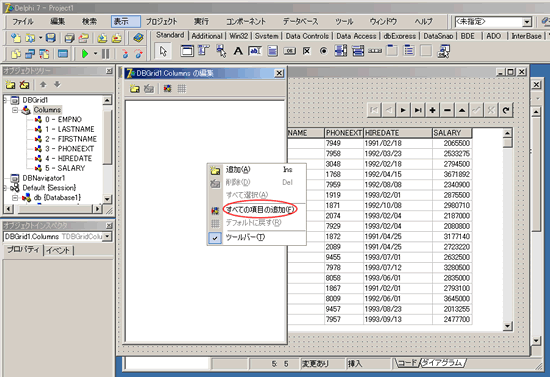Viewport: 550px width, 377px height.
Task: Click DBNavigator next record button
Action: pyautogui.click(x=403, y=110)
